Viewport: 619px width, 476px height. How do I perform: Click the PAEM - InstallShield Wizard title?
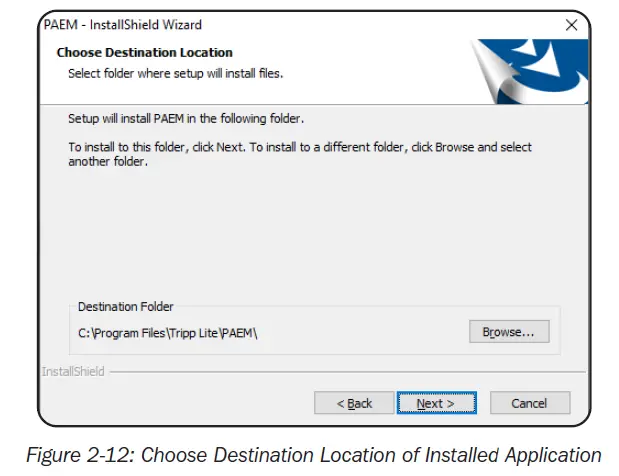[x=122, y=25]
